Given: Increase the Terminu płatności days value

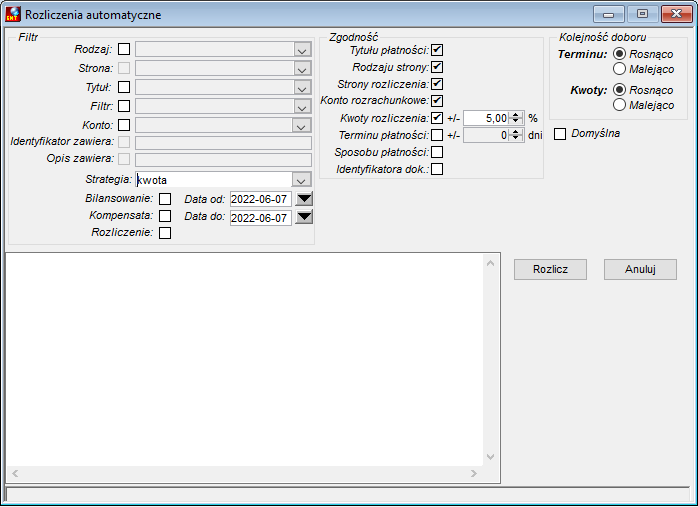Looking at the screenshot, I should pyautogui.click(x=516, y=132).
